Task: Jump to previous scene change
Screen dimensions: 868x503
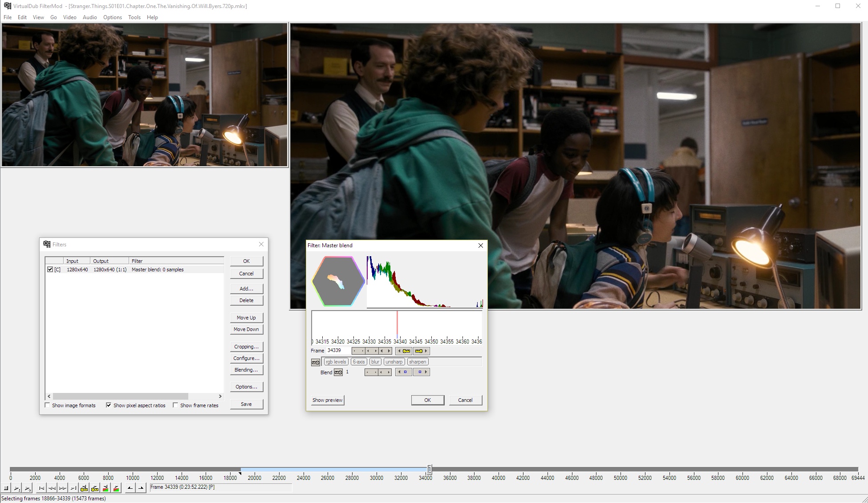Action: pos(105,488)
